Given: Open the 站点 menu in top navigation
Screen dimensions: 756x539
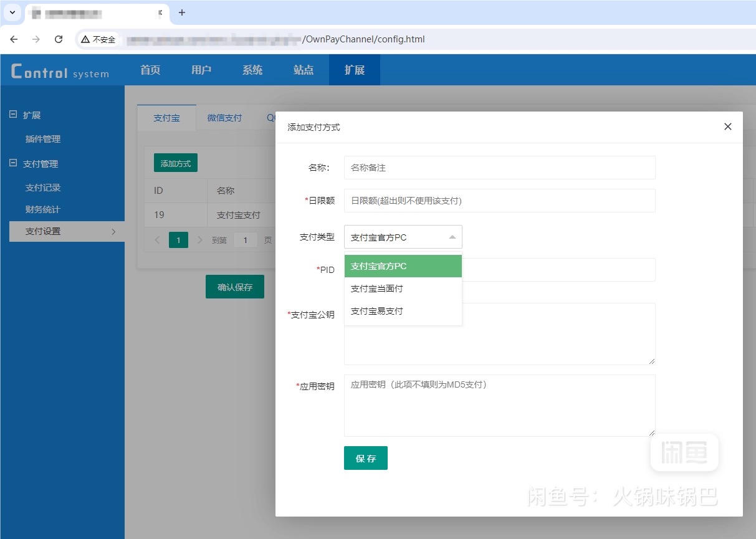Looking at the screenshot, I should (x=304, y=70).
